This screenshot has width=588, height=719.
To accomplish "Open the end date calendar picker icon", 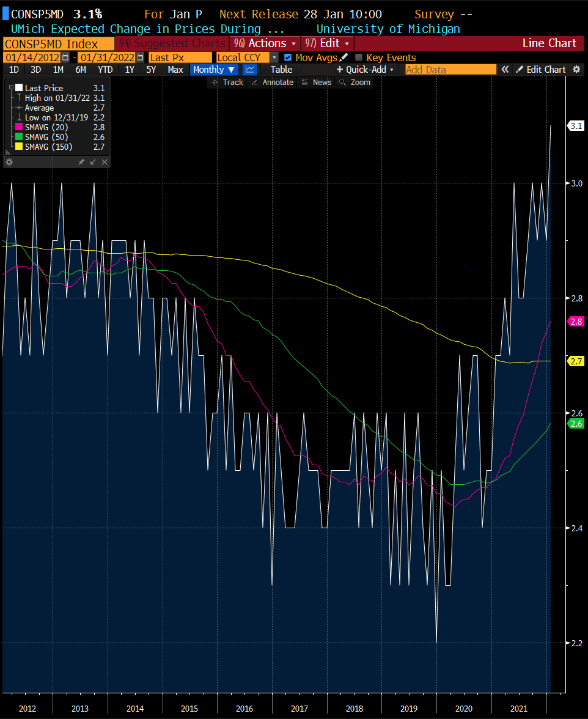I will pos(140,57).
